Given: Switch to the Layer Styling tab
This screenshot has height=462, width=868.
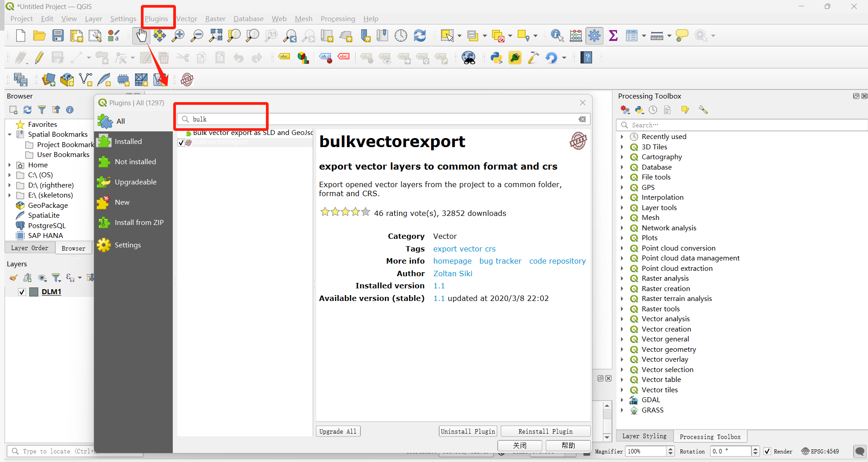Looking at the screenshot, I should [644, 436].
